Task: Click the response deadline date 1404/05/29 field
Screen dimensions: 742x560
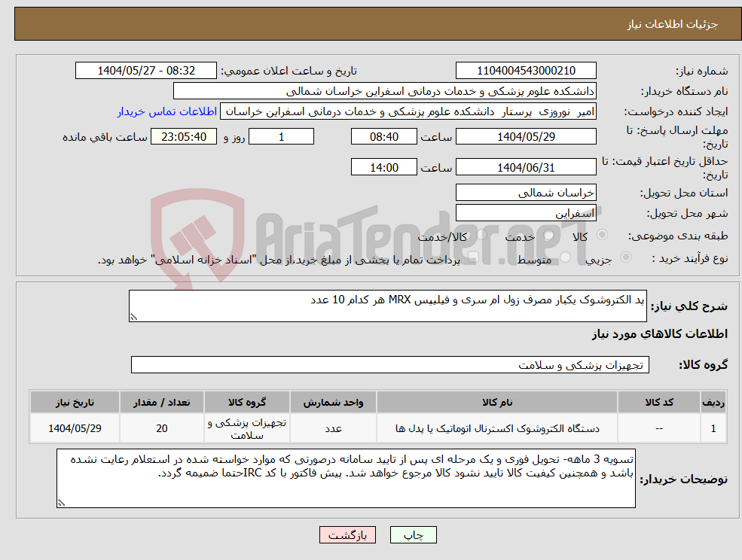Action: [x=526, y=137]
